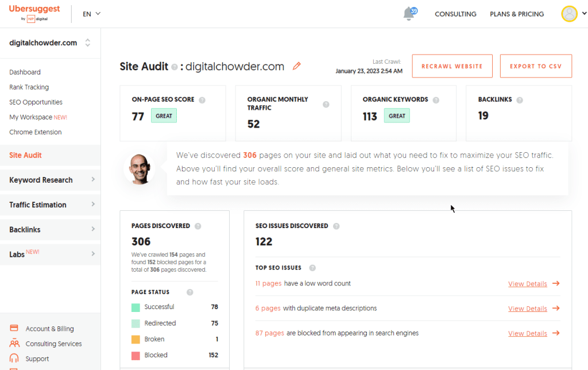The height and width of the screenshot is (370, 588).
Task: Click the GREAT badge beside score 77
Action: 164,116
